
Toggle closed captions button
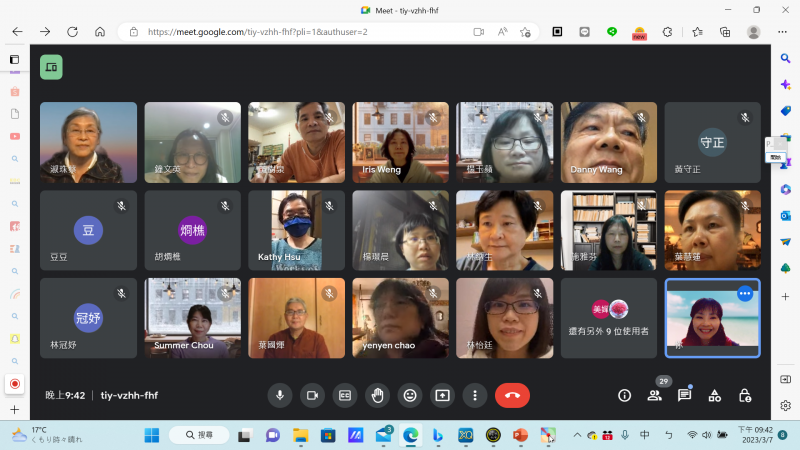coord(345,395)
